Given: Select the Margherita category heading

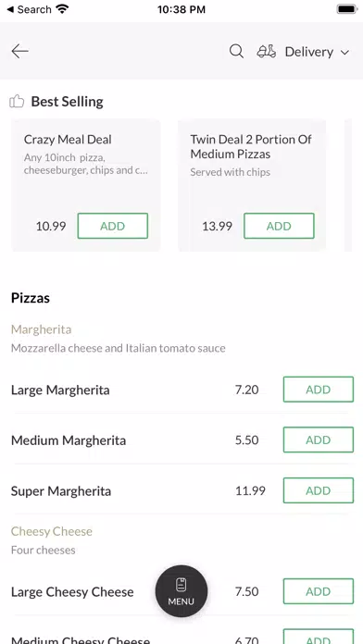Looking at the screenshot, I should [x=41, y=329].
